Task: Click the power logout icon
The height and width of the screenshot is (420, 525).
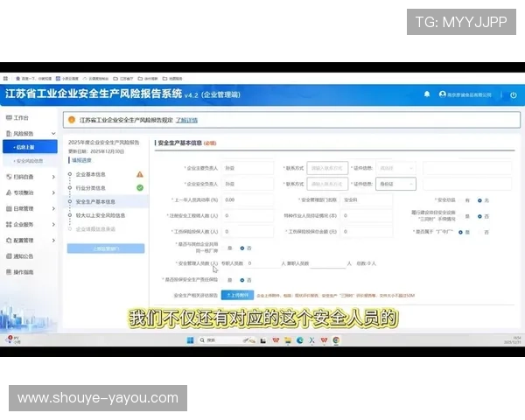Action: (x=514, y=94)
